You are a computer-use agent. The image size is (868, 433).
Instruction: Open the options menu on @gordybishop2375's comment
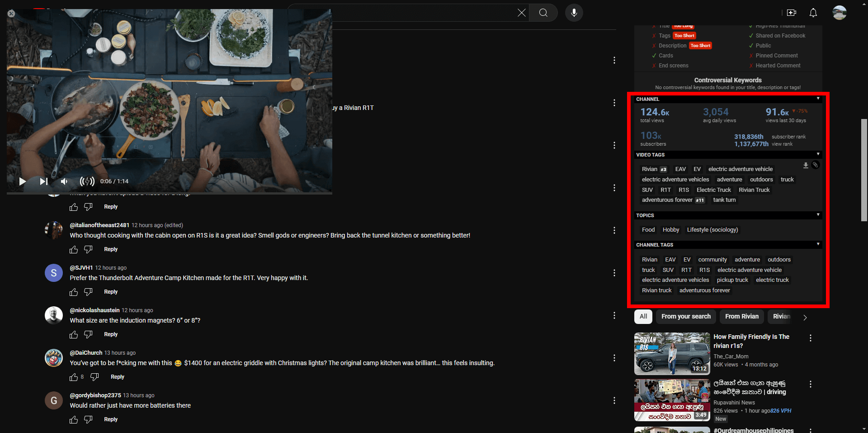pos(614,400)
